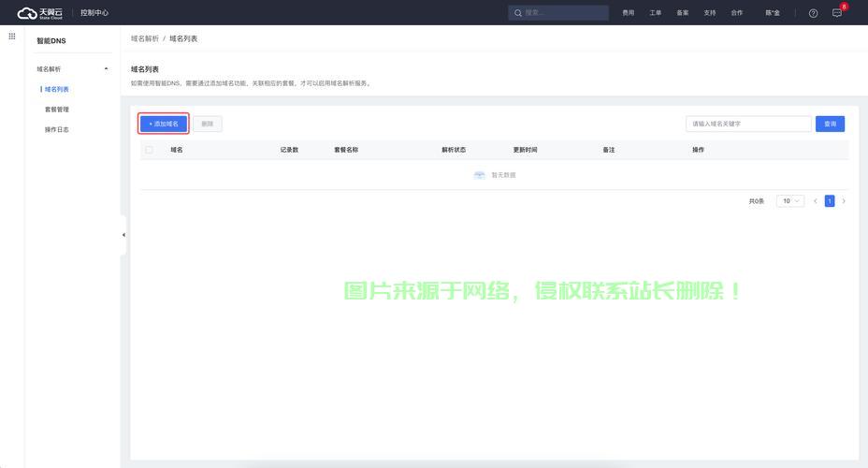Focus the domain keyword search field
The height and width of the screenshot is (468, 868).
point(748,124)
